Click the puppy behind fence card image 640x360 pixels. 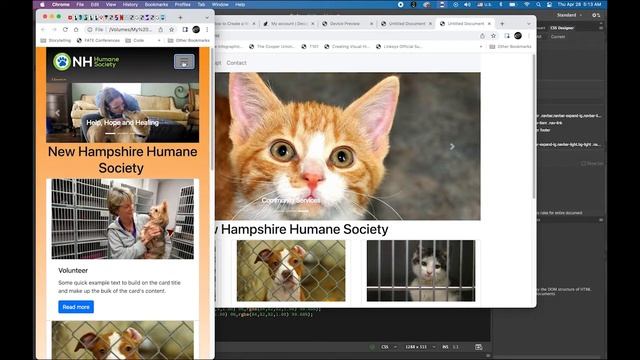tap(291, 271)
